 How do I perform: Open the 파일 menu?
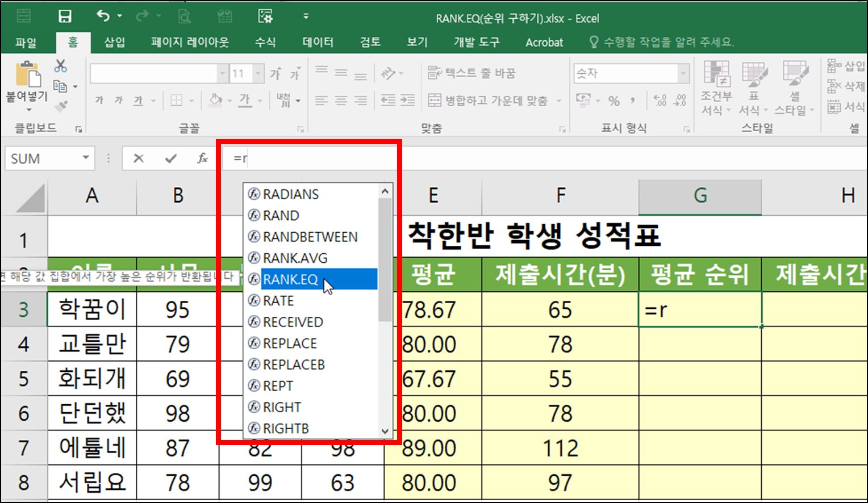point(26,42)
